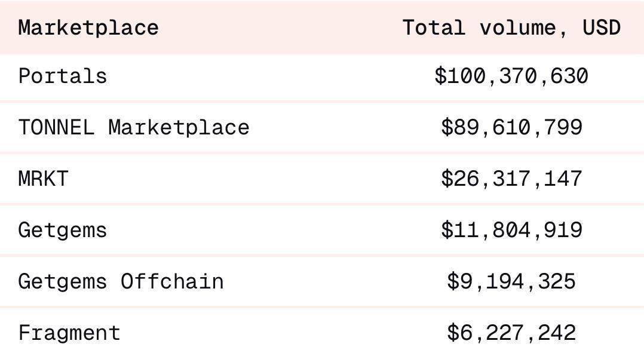Click the word Total in the header
The height and width of the screenshot is (353, 644).
[433, 27]
